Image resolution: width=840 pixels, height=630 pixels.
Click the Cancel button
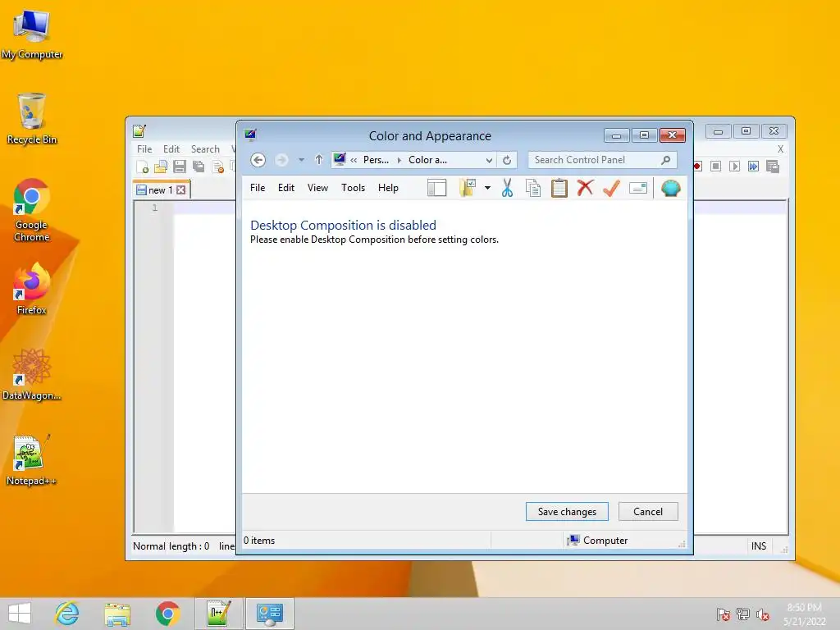pyautogui.click(x=648, y=512)
